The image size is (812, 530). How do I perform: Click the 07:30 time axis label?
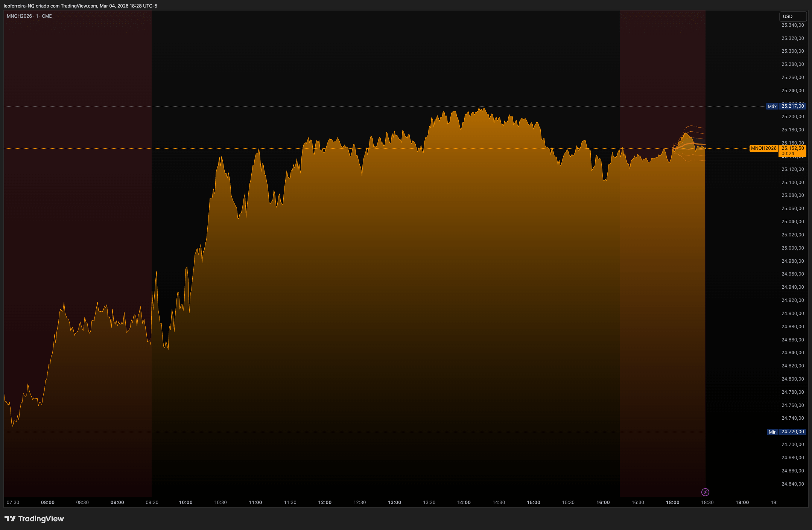click(13, 503)
